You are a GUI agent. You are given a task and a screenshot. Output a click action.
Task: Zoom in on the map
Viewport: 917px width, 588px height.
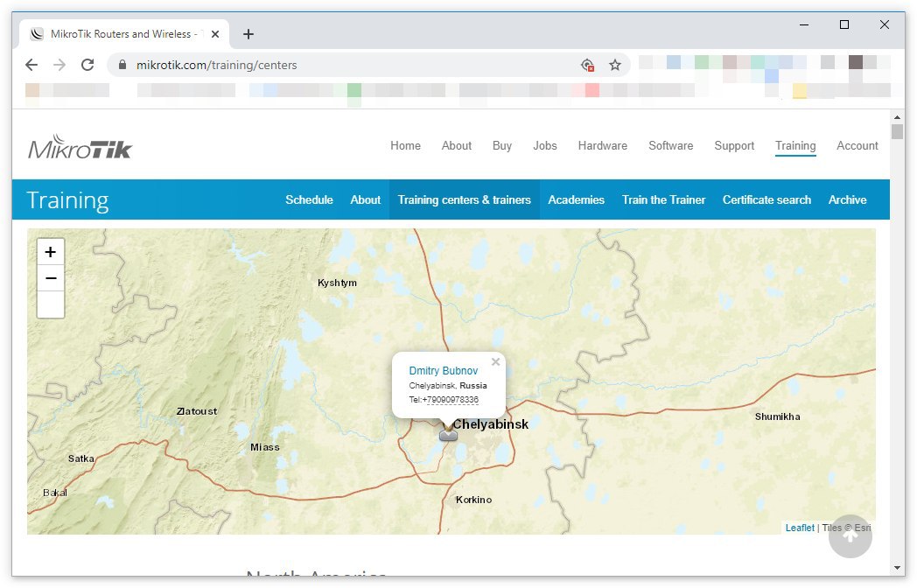pos(50,252)
